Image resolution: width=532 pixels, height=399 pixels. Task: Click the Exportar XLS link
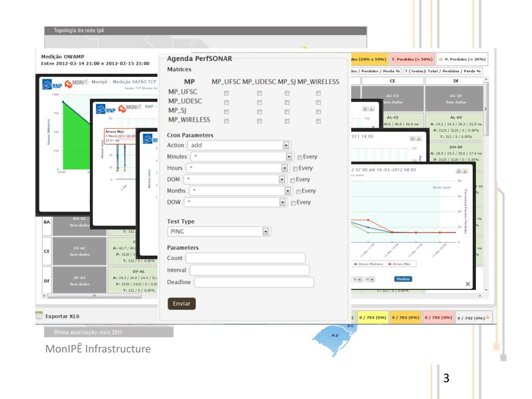[x=62, y=316]
